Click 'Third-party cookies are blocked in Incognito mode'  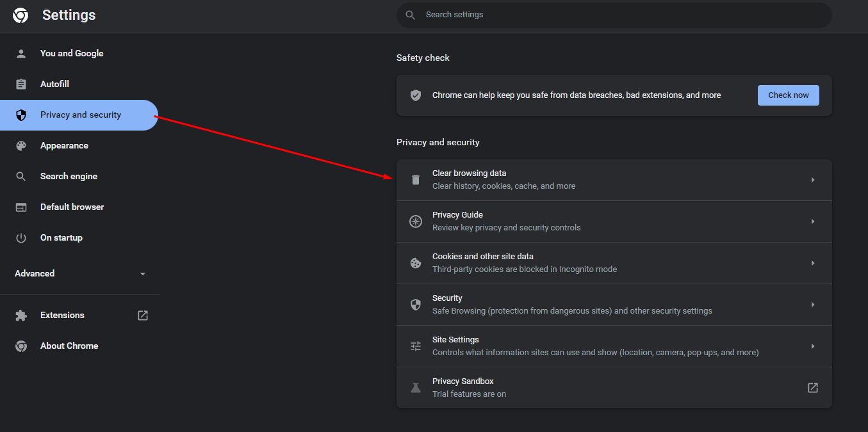coord(525,269)
